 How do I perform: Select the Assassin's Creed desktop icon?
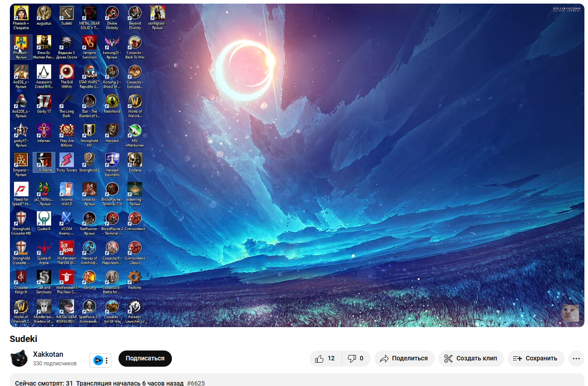coord(44,76)
